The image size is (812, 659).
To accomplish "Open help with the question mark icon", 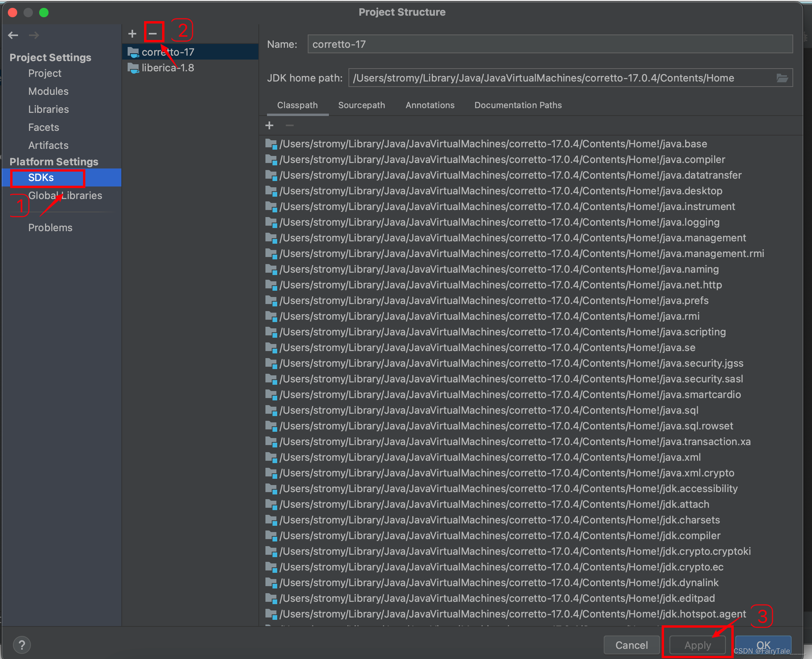I will tap(22, 645).
